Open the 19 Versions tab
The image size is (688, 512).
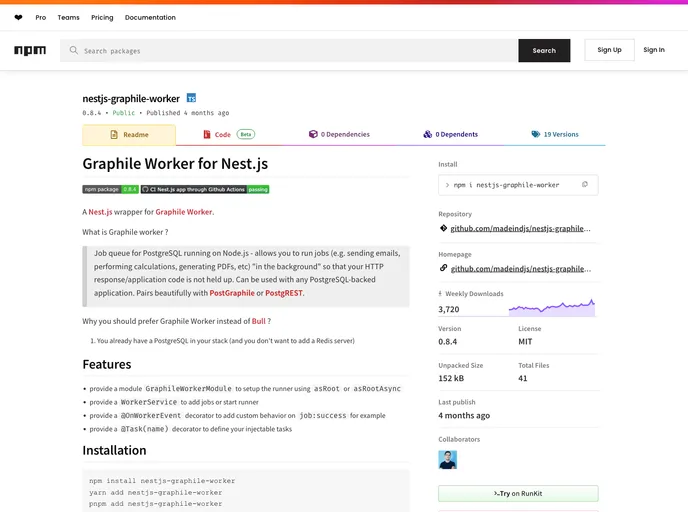[555, 134]
